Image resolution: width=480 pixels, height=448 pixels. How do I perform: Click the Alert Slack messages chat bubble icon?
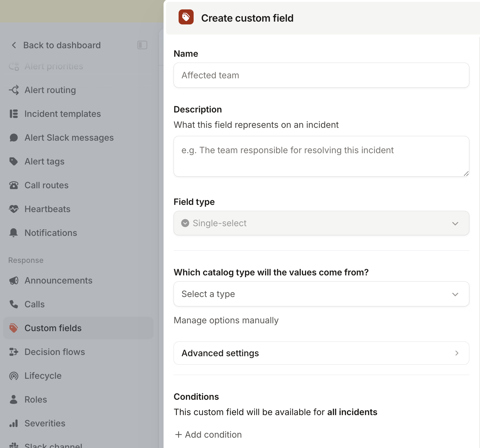click(x=14, y=138)
